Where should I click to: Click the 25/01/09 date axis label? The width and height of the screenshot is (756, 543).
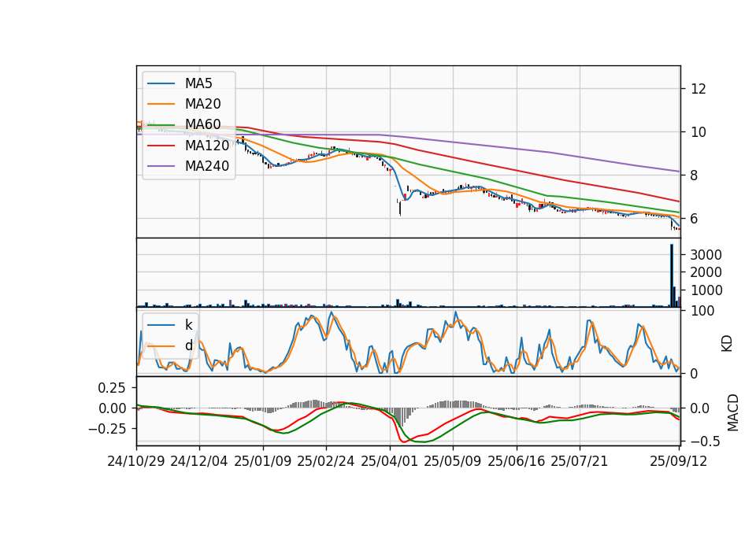coord(263,461)
